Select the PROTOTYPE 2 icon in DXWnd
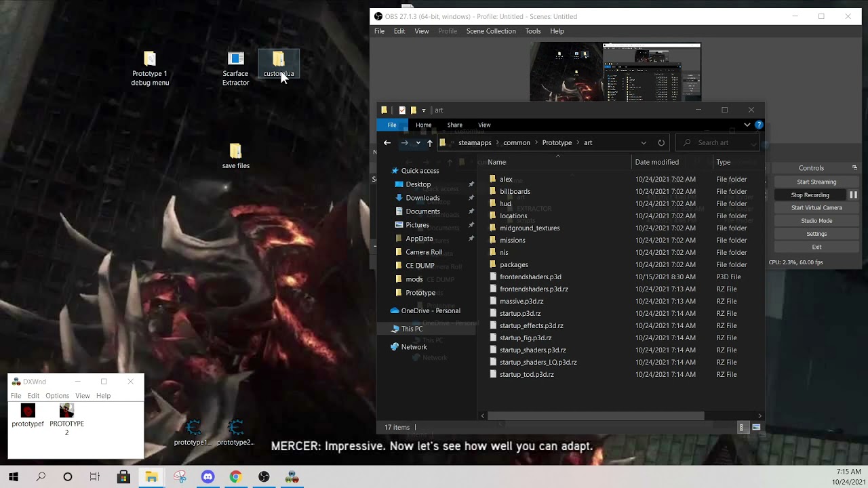 coord(66,420)
